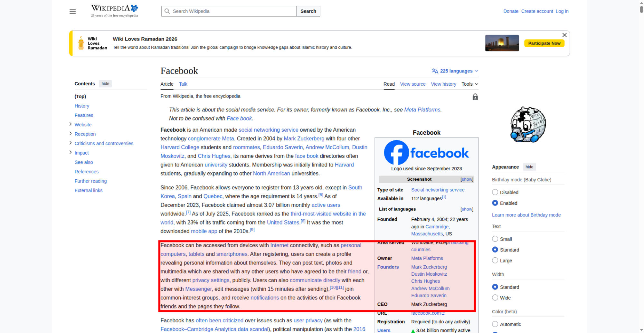644x333 pixels.
Task: Set page width to Wide
Action: pyautogui.click(x=495, y=298)
